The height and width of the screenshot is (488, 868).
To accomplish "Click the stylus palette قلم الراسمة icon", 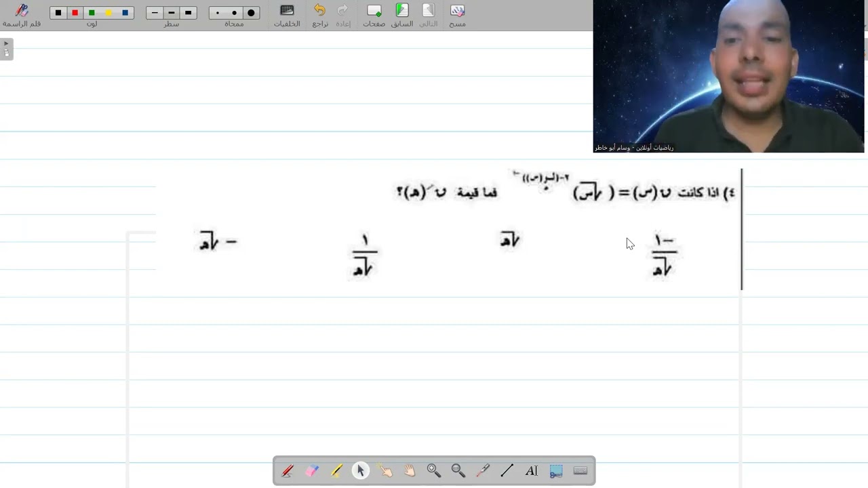I will point(22,15).
